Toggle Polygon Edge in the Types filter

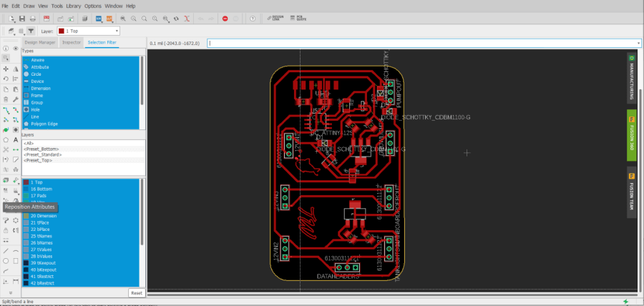[x=80, y=124]
